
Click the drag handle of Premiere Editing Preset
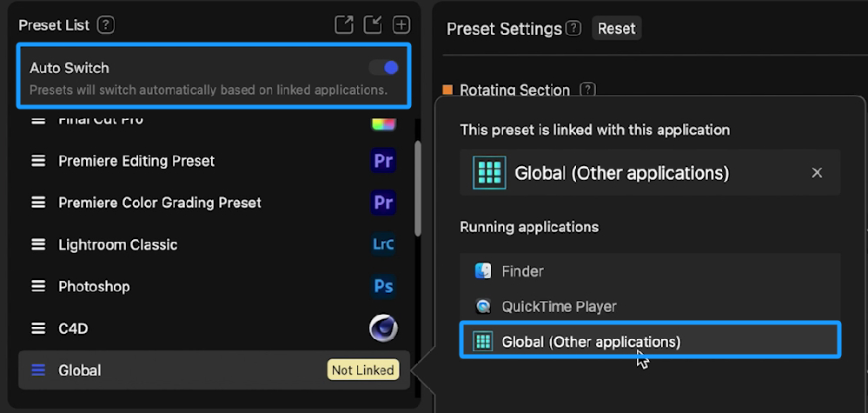[38, 161]
